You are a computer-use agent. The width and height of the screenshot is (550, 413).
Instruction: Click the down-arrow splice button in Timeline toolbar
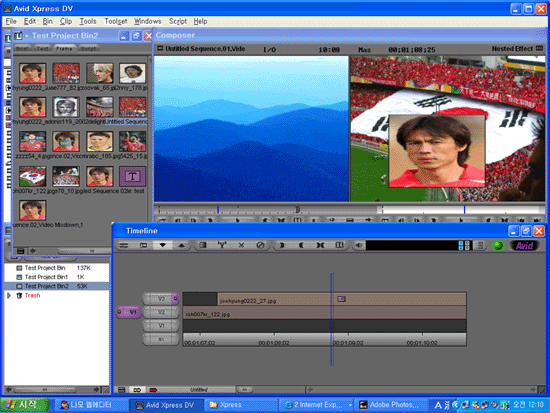click(x=162, y=245)
